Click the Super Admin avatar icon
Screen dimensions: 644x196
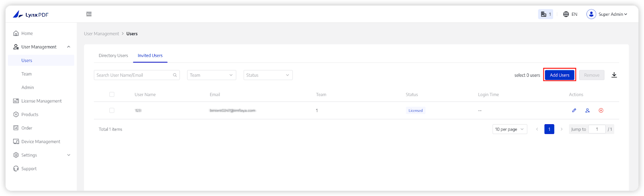(x=591, y=14)
